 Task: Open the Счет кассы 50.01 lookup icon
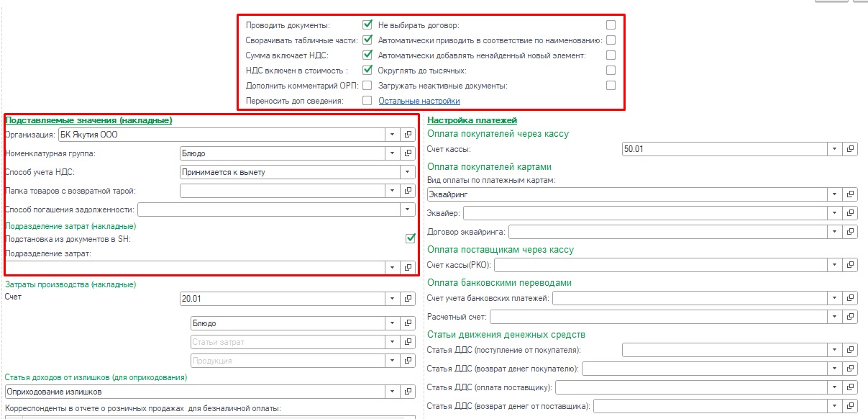point(851,149)
